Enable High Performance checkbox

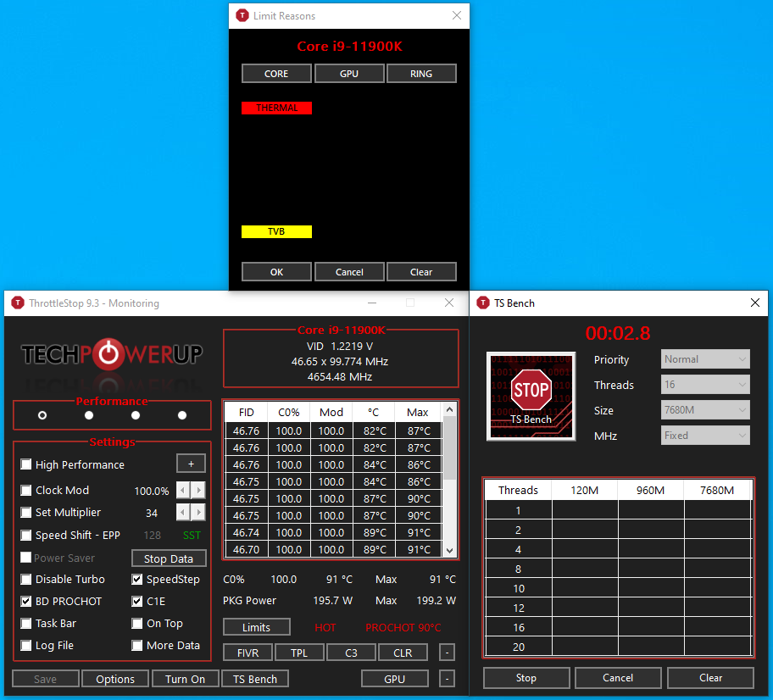(26, 464)
